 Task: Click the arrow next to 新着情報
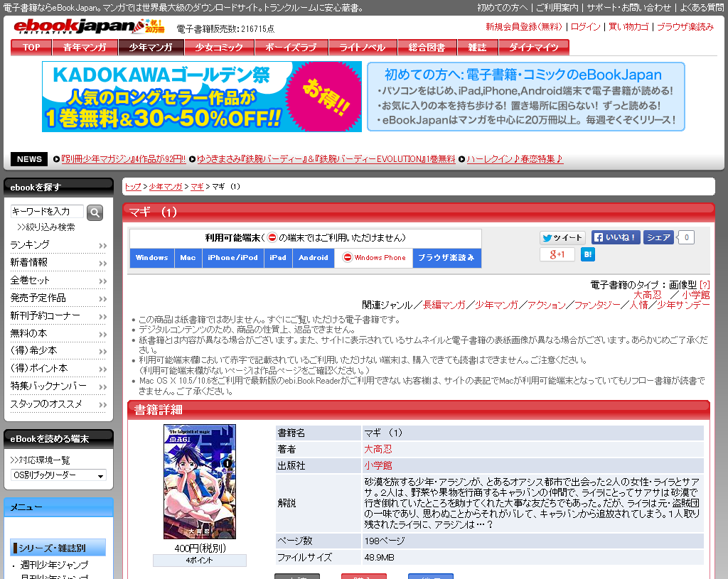[x=102, y=264]
